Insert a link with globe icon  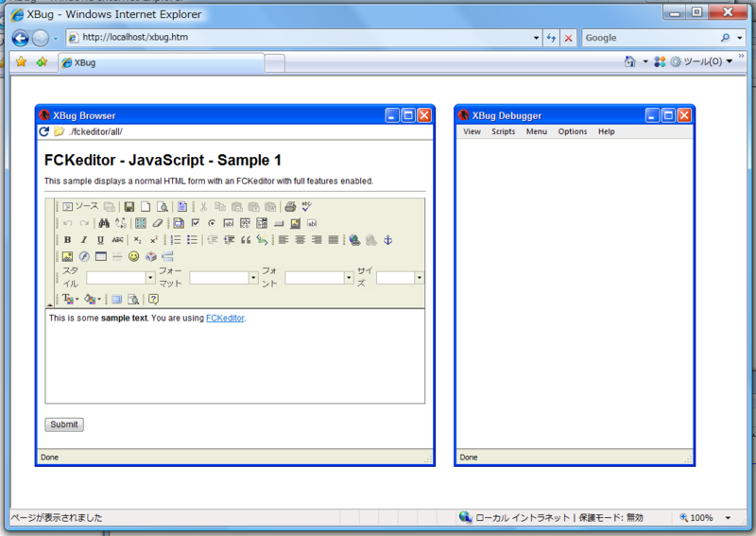[355, 240]
